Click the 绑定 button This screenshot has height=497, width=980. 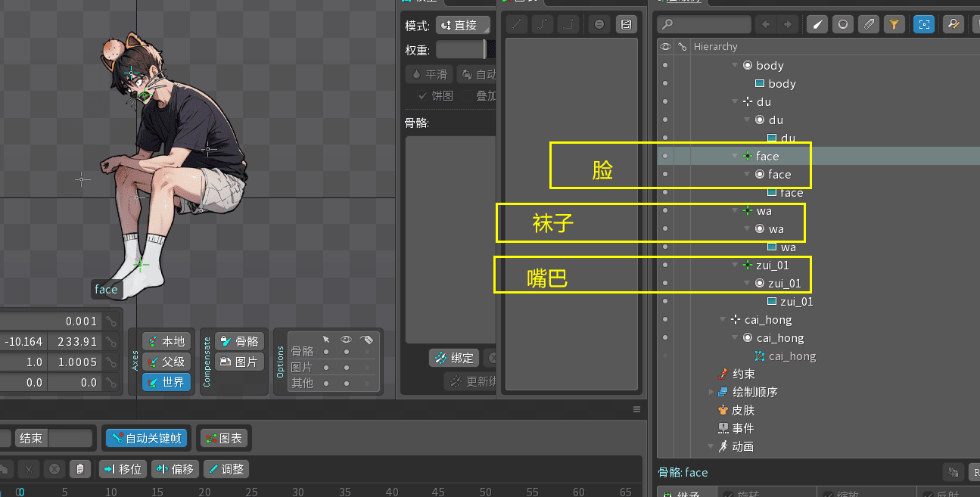pos(455,358)
